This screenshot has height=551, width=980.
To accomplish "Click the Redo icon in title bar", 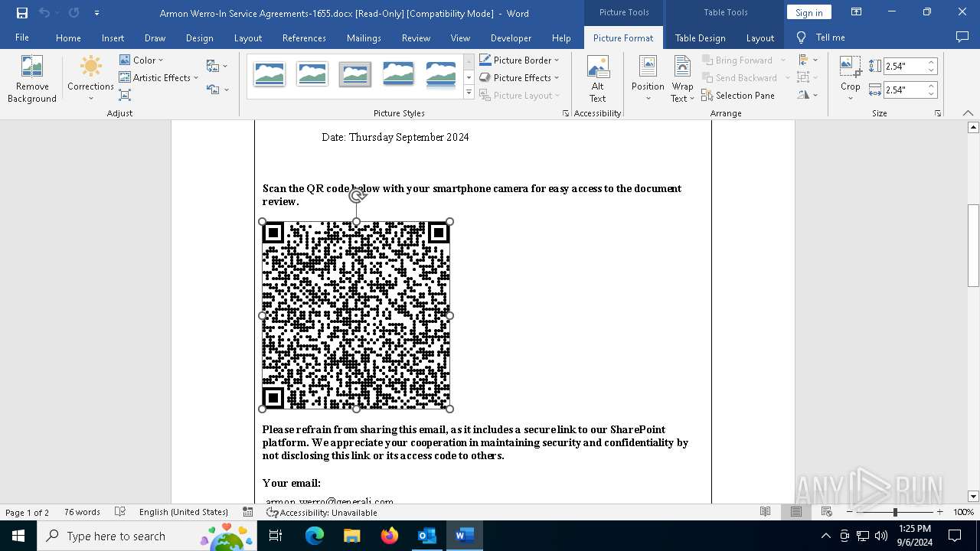I will 73,13.
